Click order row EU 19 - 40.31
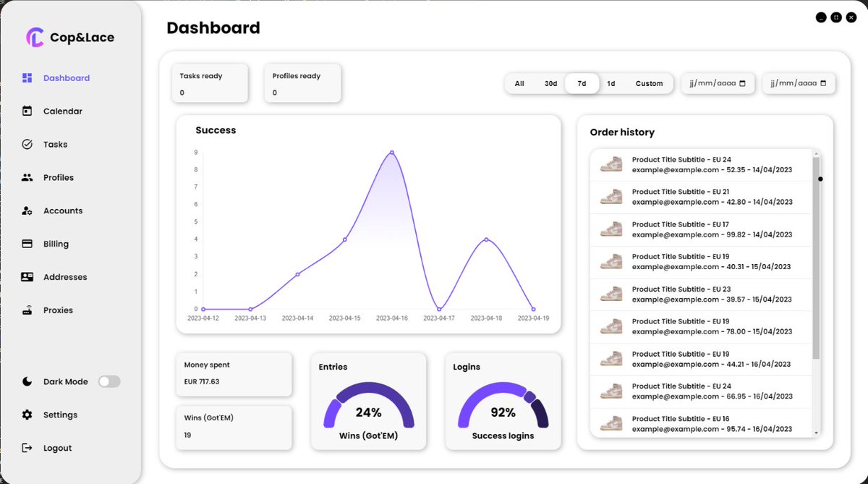868x484 pixels. (x=701, y=262)
